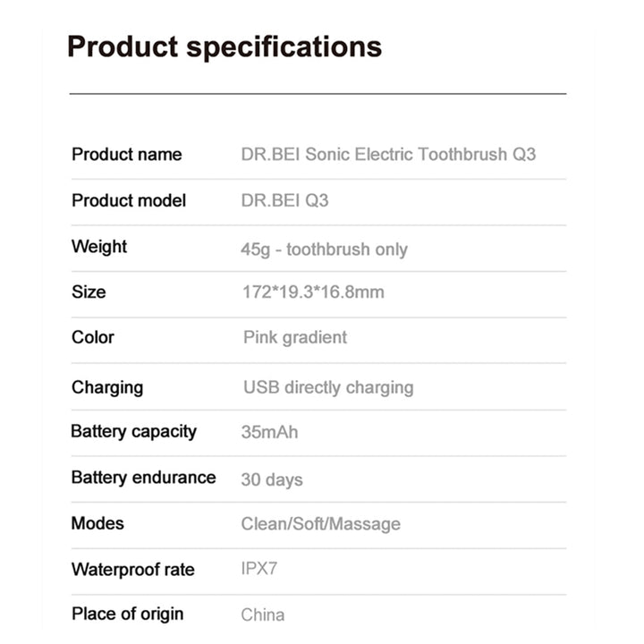Image resolution: width=644 pixels, height=644 pixels.
Task: Click the Clean/Soft/Massage modes value
Action: point(321,524)
